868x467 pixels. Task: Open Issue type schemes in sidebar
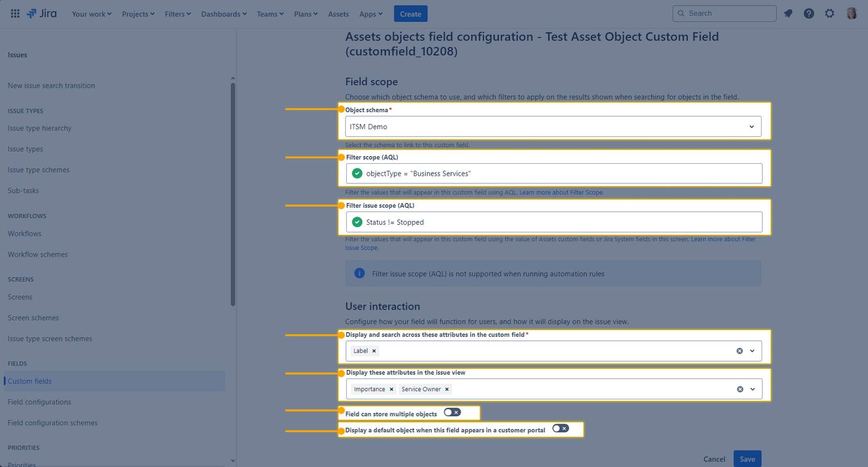[x=38, y=169]
